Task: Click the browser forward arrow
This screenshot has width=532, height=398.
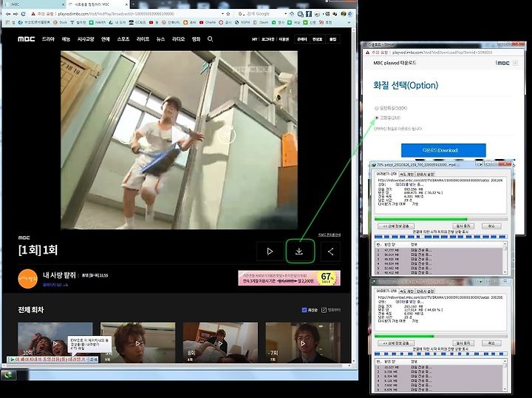Action: pos(16,14)
